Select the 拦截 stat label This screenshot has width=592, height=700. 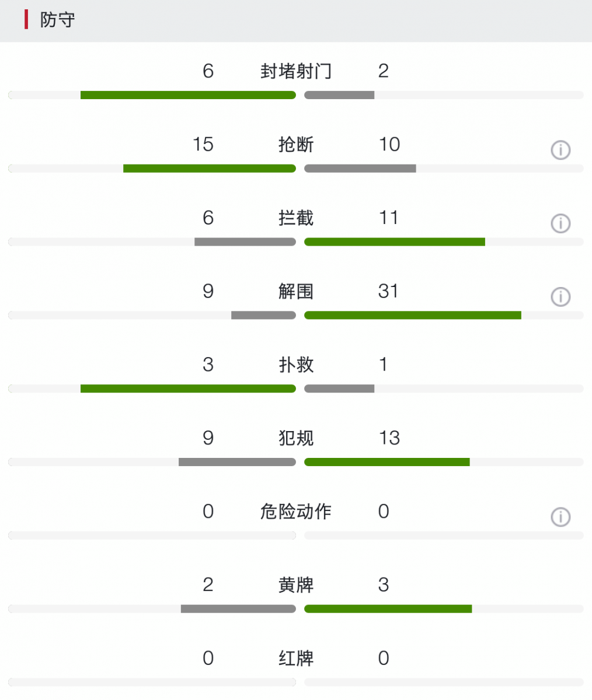pos(296,218)
